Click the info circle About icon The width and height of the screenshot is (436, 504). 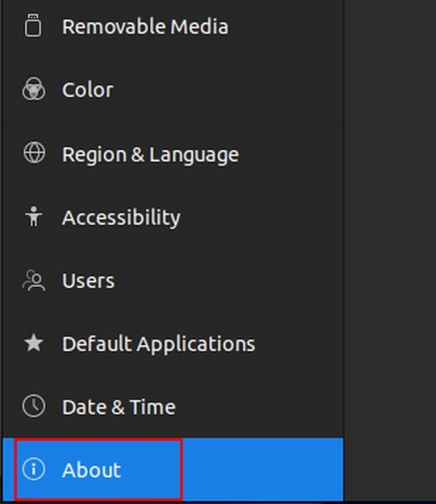[34, 469]
